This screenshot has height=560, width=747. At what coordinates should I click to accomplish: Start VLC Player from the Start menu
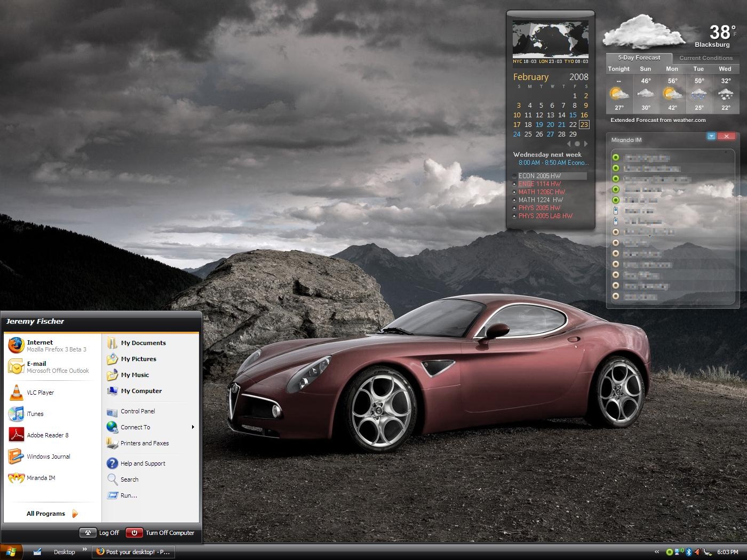tap(52, 393)
